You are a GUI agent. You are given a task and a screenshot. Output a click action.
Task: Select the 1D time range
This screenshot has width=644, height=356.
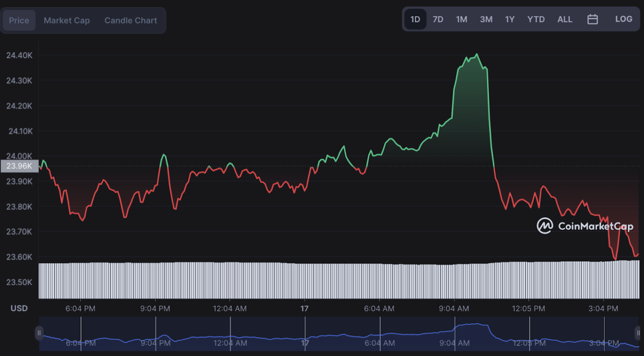[415, 20]
